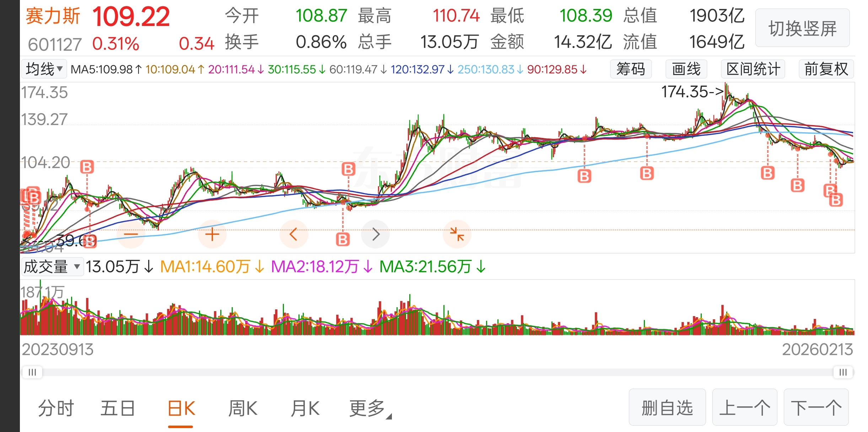Image resolution: width=868 pixels, height=432 pixels.
Task: Switch to 周K tab
Action: point(243,408)
